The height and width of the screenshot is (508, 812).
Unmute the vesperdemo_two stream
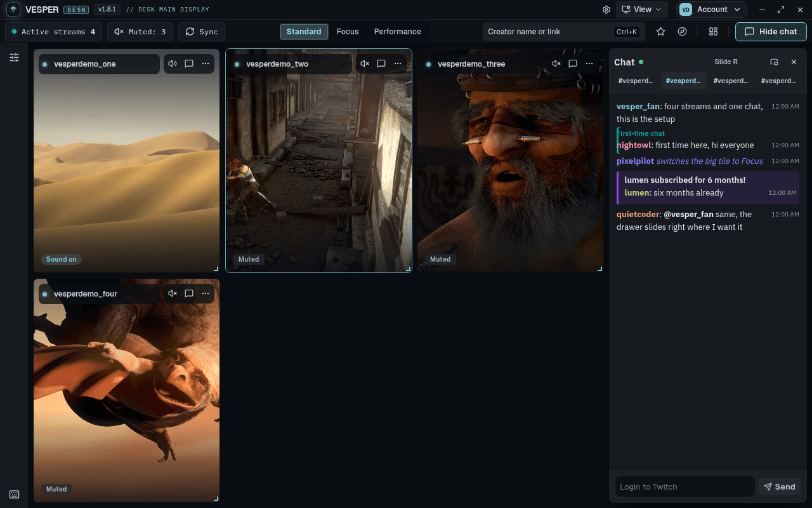point(365,63)
